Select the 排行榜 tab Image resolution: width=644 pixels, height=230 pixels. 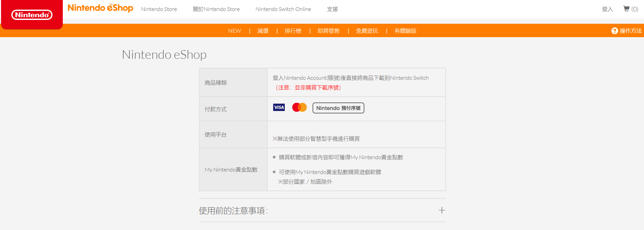point(293,31)
